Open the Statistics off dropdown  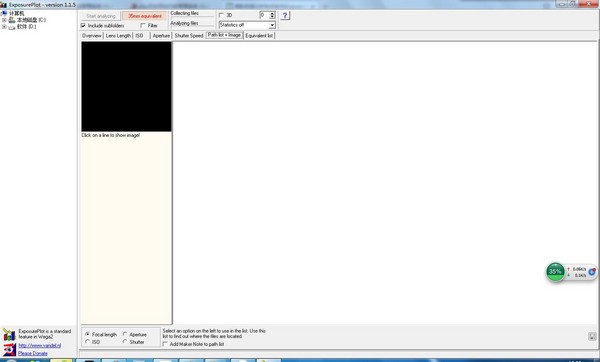click(x=247, y=25)
